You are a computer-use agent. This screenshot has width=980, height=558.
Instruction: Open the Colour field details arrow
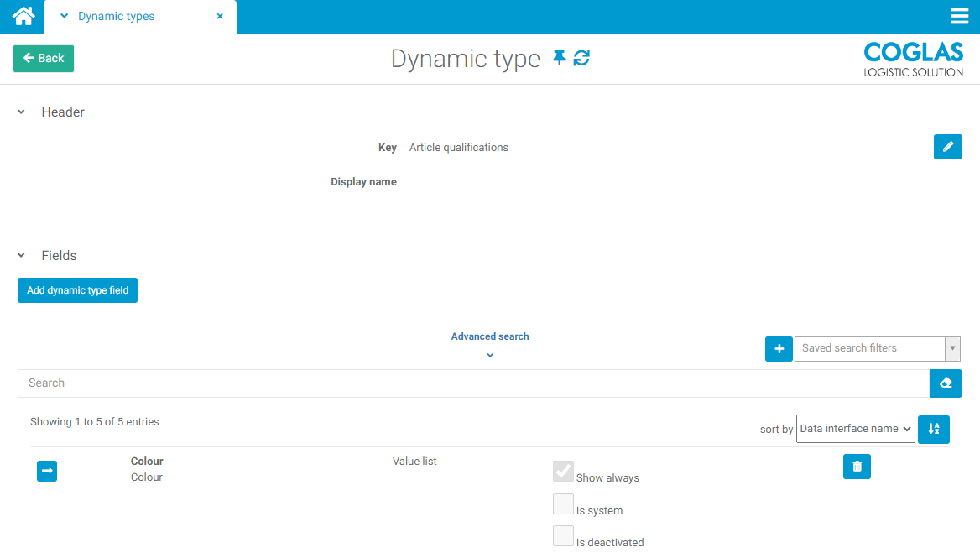pos(47,472)
